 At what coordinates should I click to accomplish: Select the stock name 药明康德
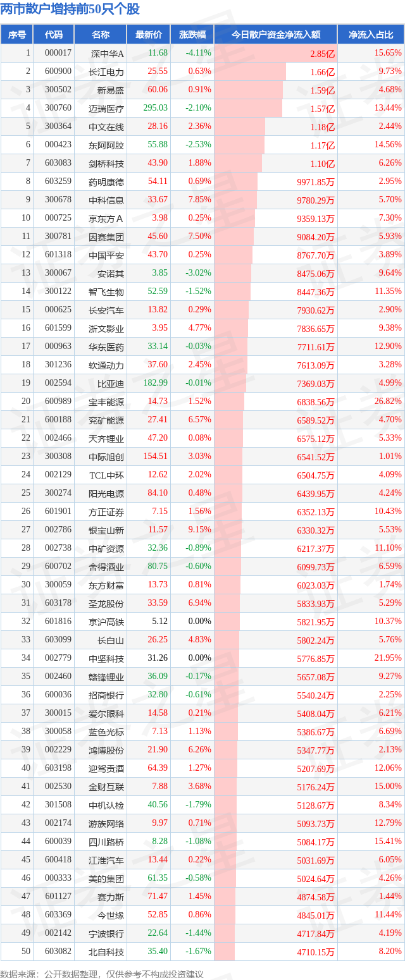pyautogui.click(x=107, y=181)
